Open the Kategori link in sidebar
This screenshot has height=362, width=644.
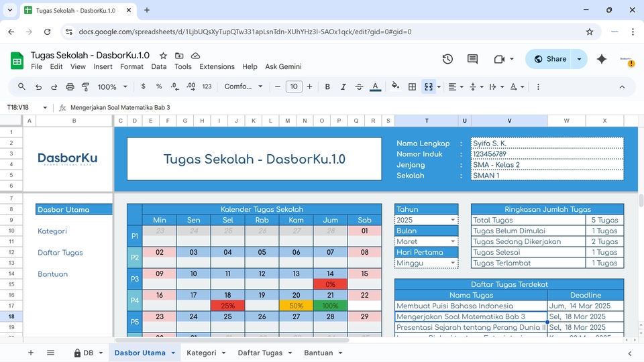click(x=52, y=231)
